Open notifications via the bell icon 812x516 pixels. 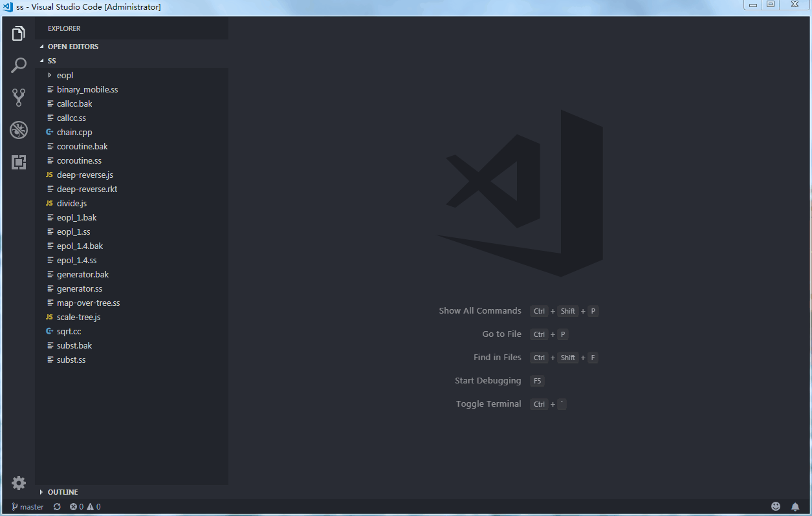[796, 506]
